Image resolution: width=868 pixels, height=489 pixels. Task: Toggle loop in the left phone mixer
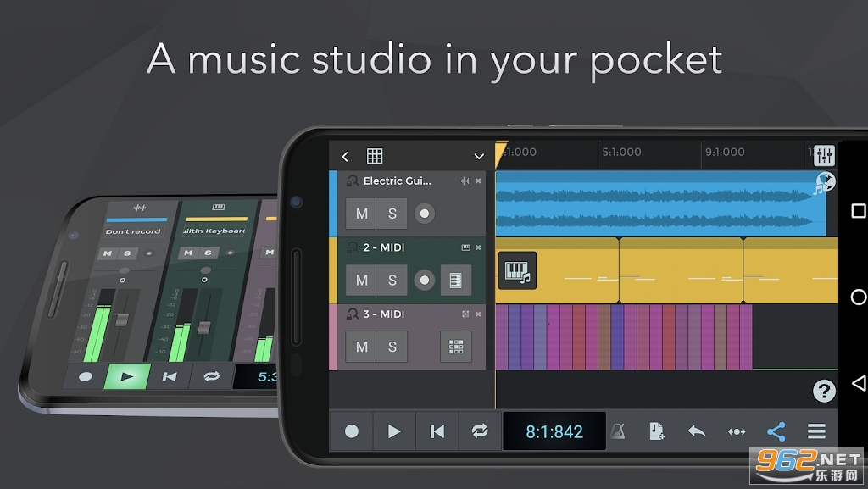click(x=211, y=377)
